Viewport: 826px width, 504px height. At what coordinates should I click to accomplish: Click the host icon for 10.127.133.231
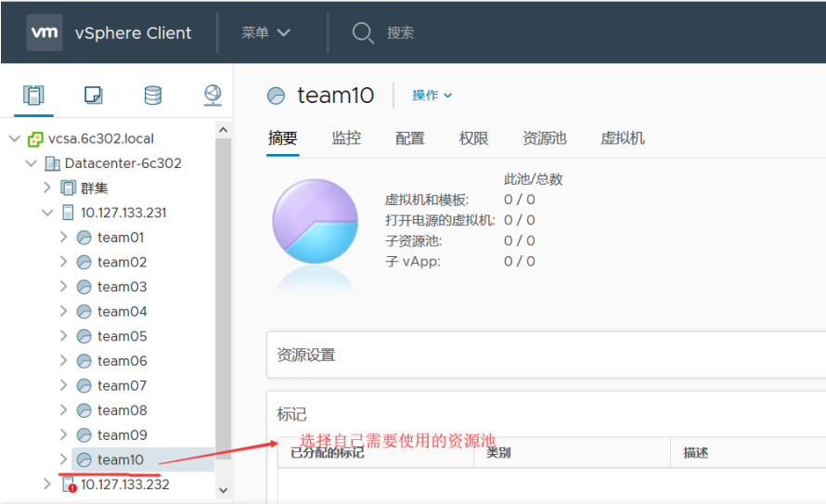68,213
